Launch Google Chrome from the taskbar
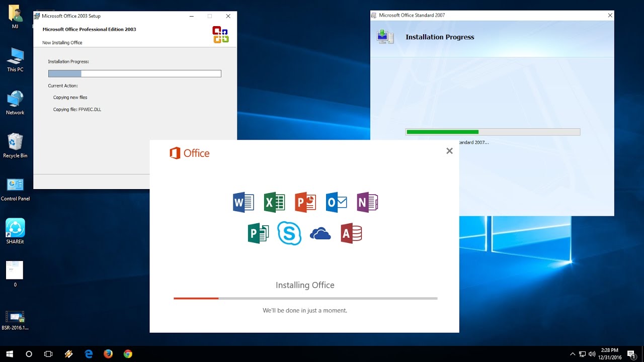This screenshot has width=644, height=362. coord(128,354)
